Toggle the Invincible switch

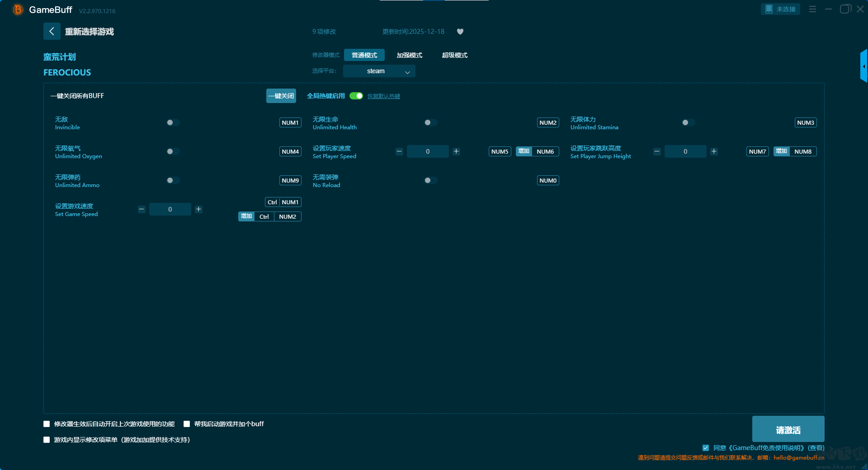(173, 122)
